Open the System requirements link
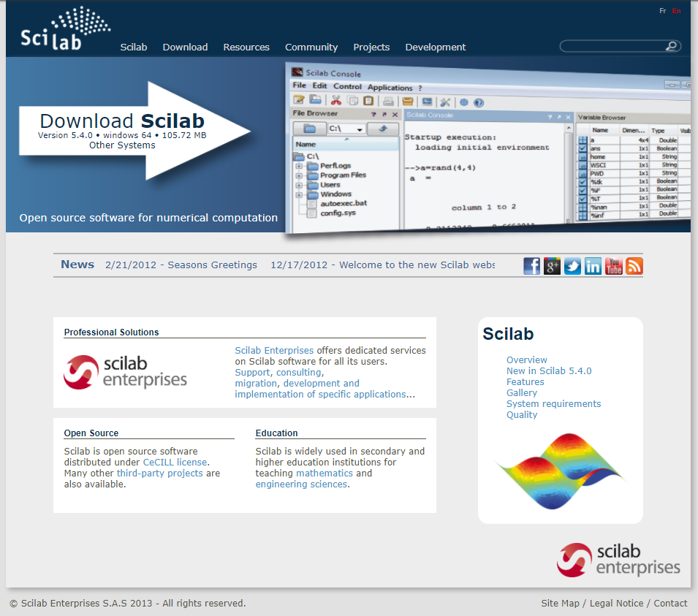 (553, 403)
